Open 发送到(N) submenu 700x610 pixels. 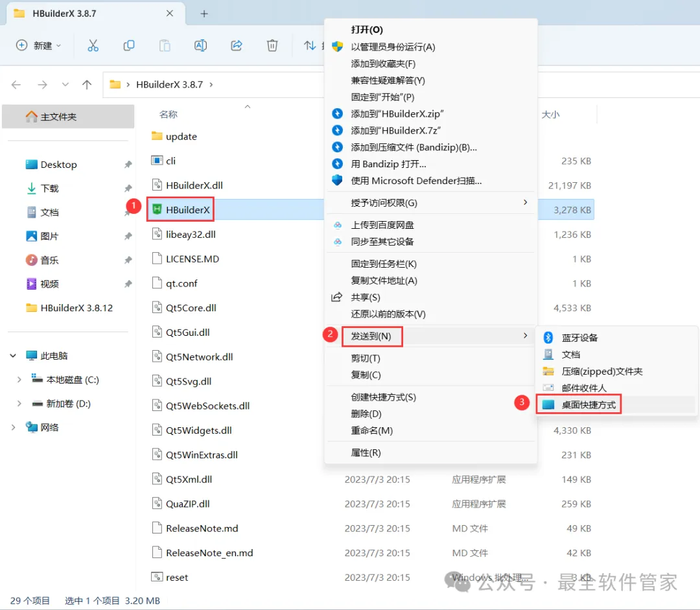click(x=430, y=336)
